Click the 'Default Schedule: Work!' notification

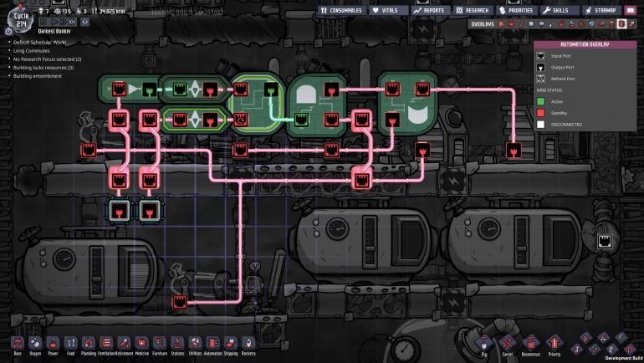point(39,43)
